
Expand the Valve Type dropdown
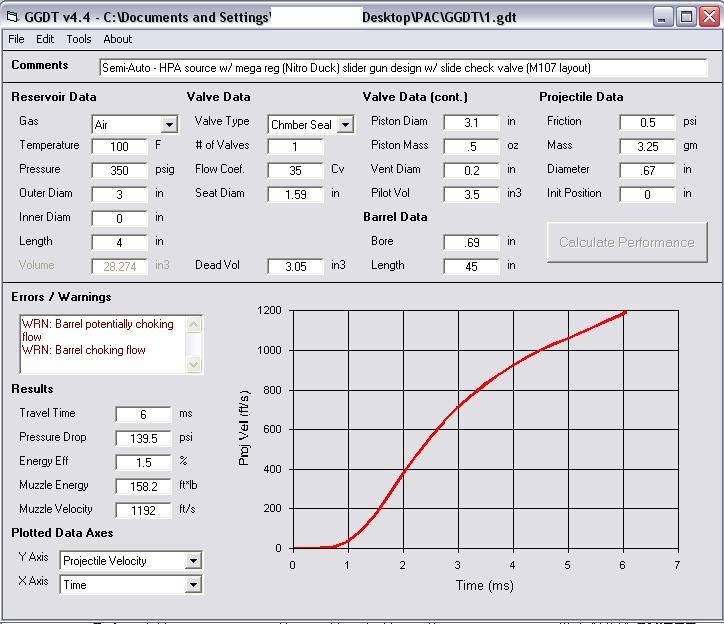click(x=345, y=125)
